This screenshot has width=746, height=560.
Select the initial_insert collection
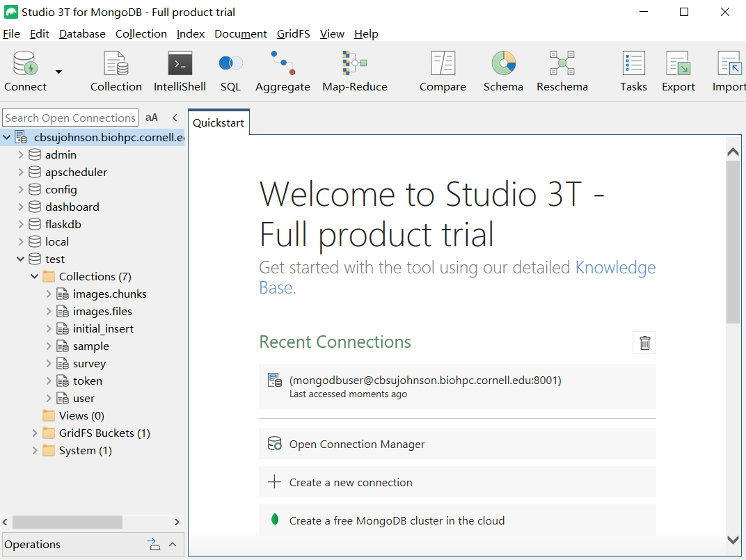pos(103,329)
